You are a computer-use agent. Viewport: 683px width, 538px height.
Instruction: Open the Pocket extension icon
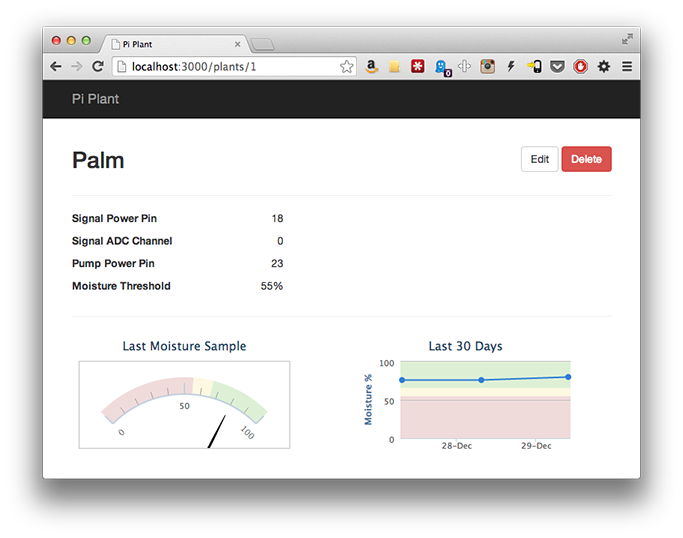(x=557, y=67)
